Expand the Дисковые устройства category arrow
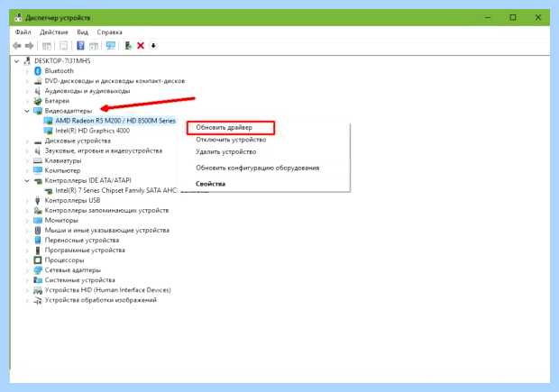Viewport: 559px width, 392px height. [27, 141]
